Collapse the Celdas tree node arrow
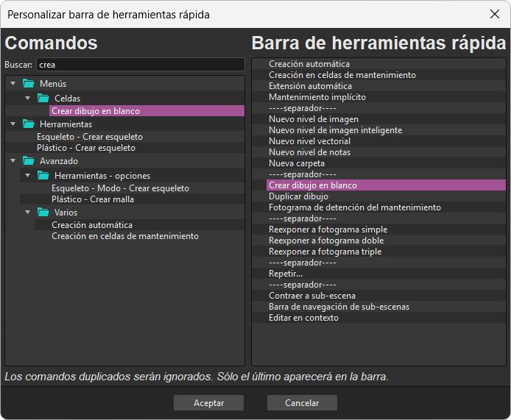The height and width of the screenshot is (420, 511). pyautogui.click(x=28, y=98)
